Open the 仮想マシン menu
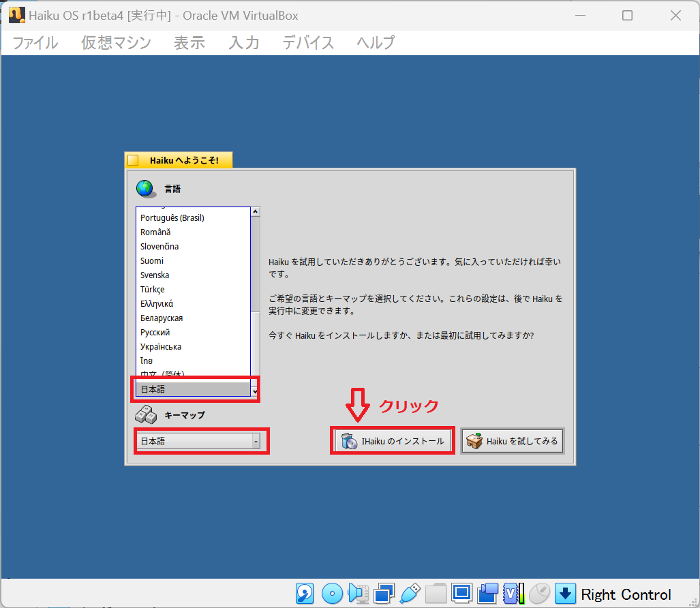Screen dimensions: 700x608 (x=116, y=43)
